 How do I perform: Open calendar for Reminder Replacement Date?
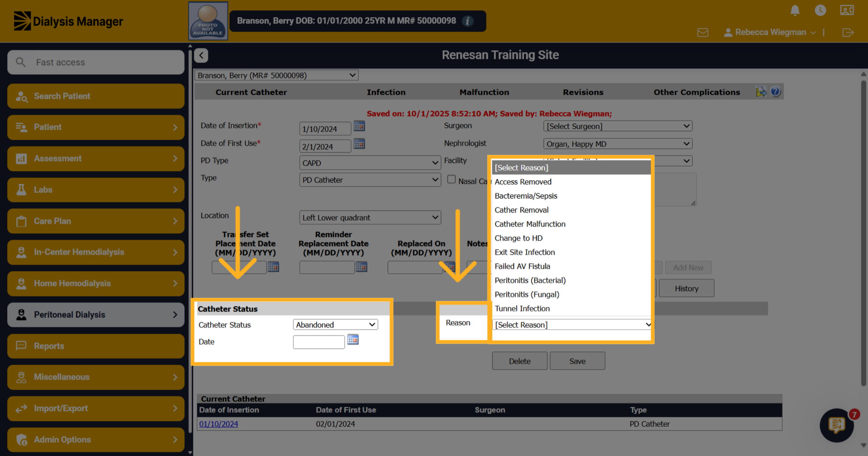(x=361, y=267)
